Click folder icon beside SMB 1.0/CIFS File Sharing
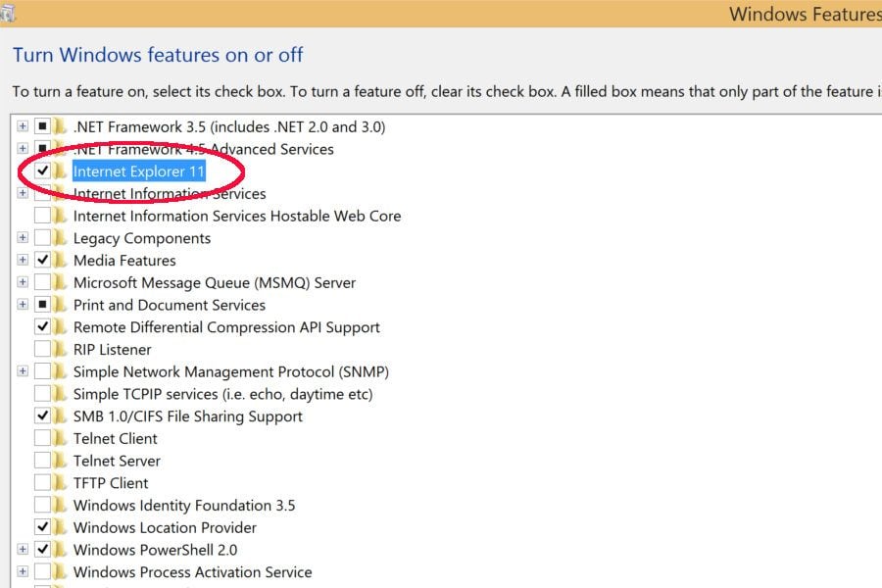 (x=60, y=416)
